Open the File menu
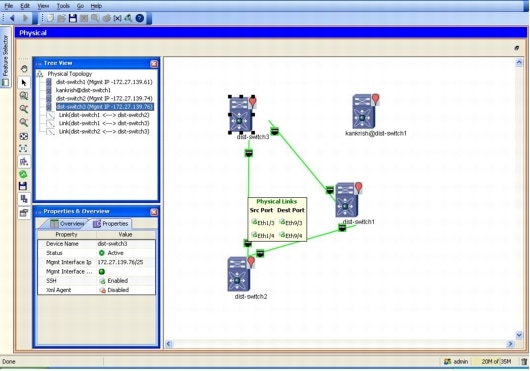530x371 pixels. tap(8, 6)
